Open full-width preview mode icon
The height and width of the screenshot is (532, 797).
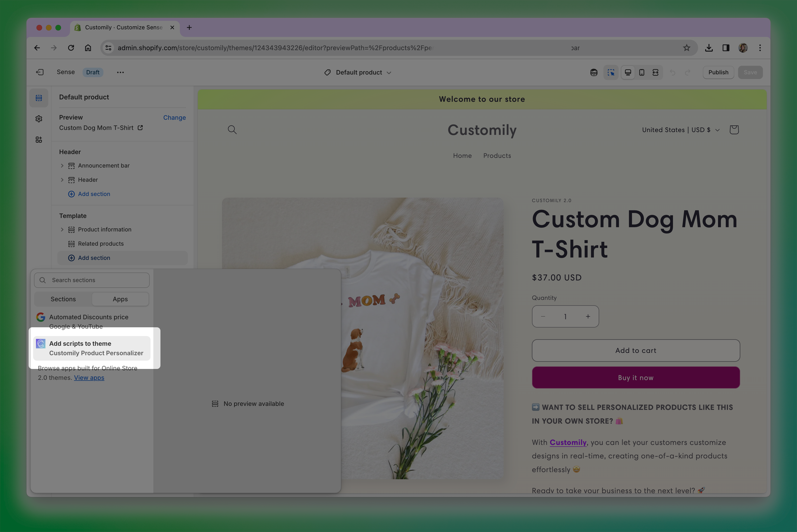[655, 72]
